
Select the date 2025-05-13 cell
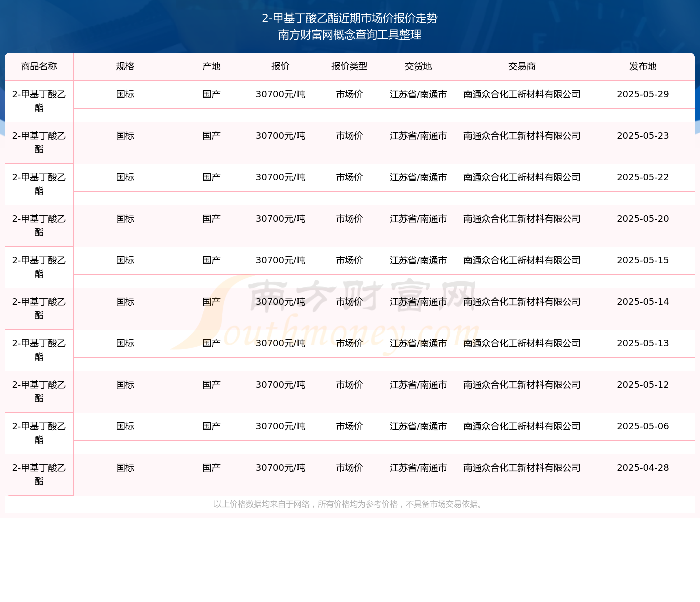pyautogui.click(x=643, y=343)
